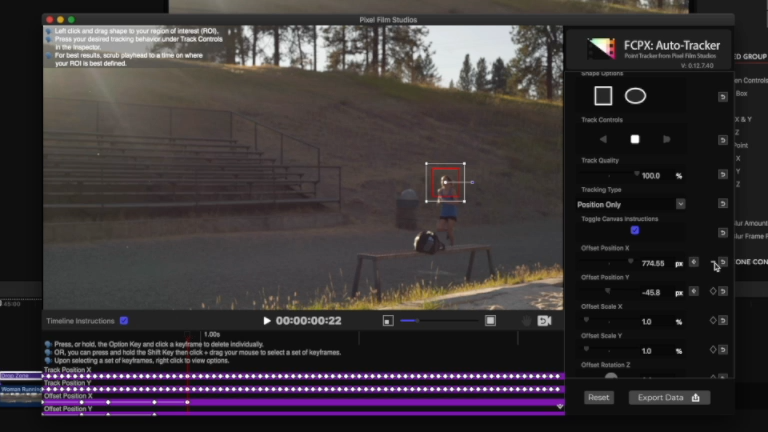Select last keyframe on Offset Position X track
Viewport: 768px width, 432px height.
[187, 402]
